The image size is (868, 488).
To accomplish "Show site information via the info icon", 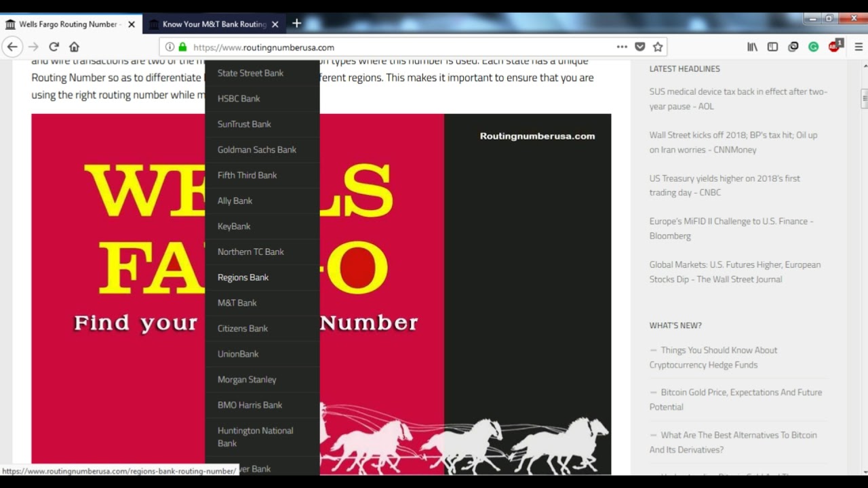I will pyautogui.click(x=170, y=47).
